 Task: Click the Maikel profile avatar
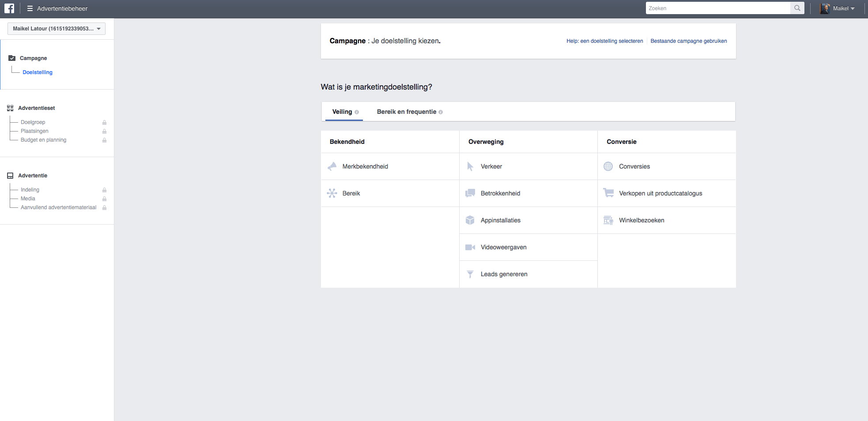click(x=825, y=8)
